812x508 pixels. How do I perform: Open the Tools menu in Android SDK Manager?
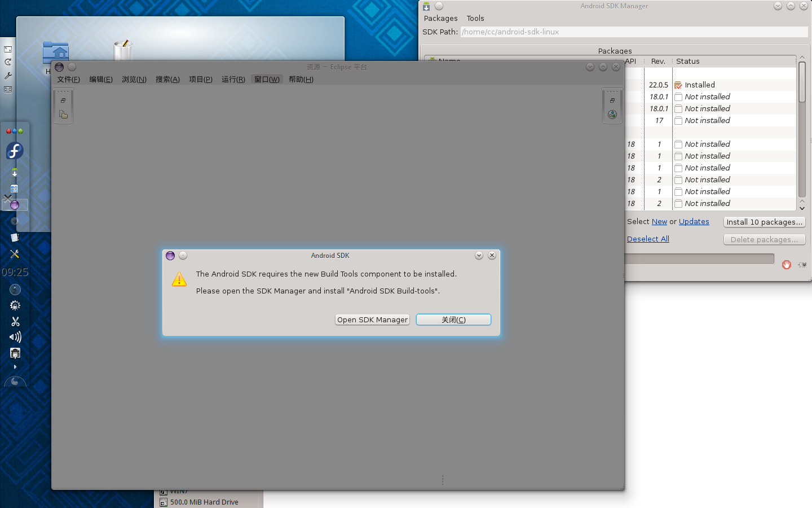pos(475,18)
